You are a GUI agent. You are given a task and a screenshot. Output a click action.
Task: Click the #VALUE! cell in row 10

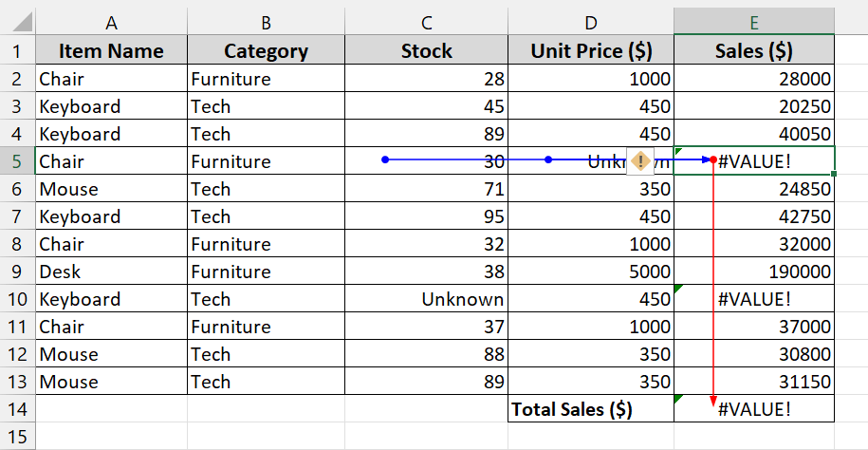coord(754,299)
